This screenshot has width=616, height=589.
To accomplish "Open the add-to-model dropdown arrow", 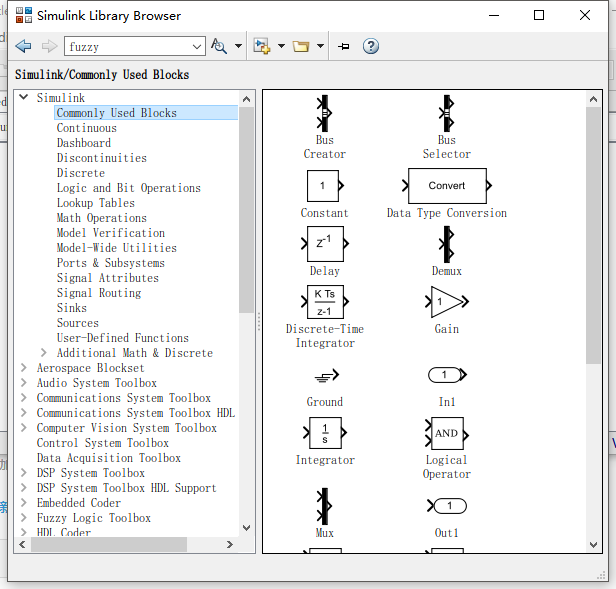I will coord(281,46).
